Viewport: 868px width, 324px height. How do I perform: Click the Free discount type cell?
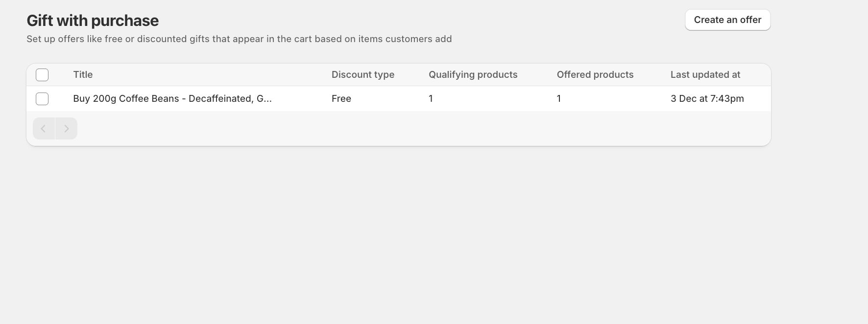pos(341,99)
